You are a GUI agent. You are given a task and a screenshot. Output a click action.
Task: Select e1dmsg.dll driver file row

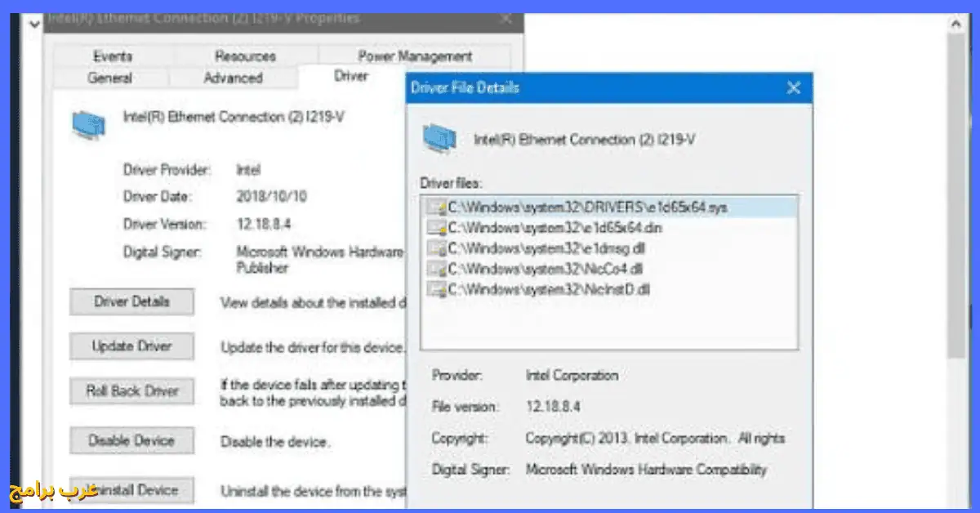pos(609,248)
